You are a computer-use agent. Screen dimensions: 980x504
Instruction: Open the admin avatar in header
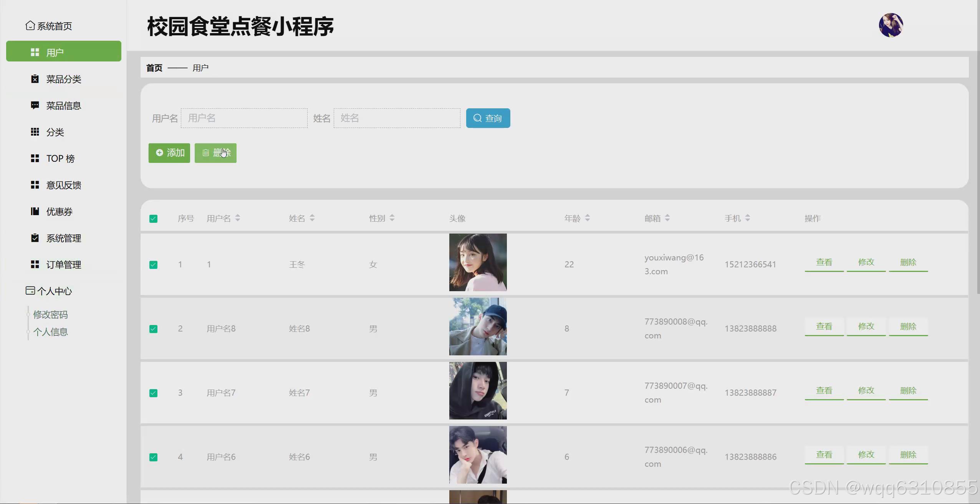pyautogui.click(x=891, y=25)
